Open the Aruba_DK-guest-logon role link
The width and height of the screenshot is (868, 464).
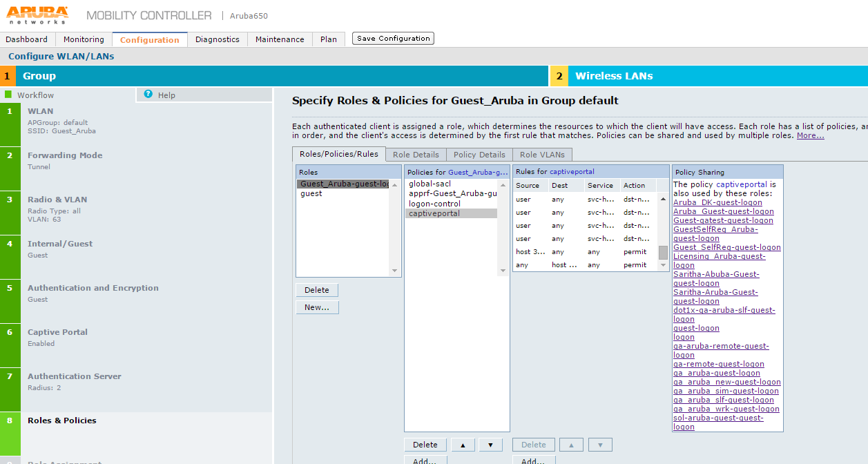coord(717,202)
